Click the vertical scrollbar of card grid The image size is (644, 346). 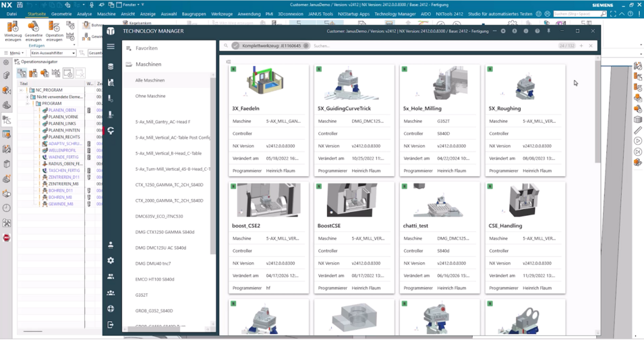click(x=597, y=111)
